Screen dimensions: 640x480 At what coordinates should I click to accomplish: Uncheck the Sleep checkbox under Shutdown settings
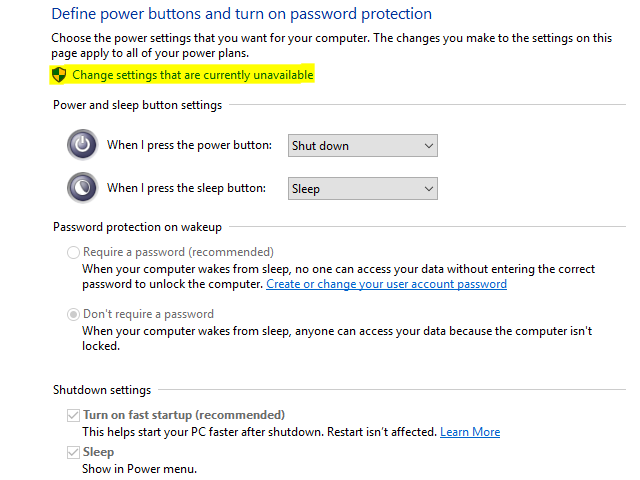point(73,452)
